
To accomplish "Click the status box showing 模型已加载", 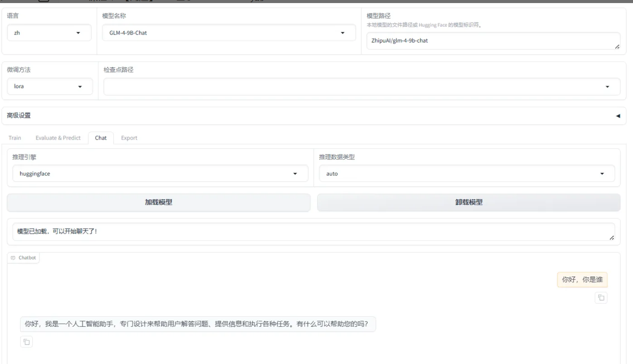I will pos(306,231).
